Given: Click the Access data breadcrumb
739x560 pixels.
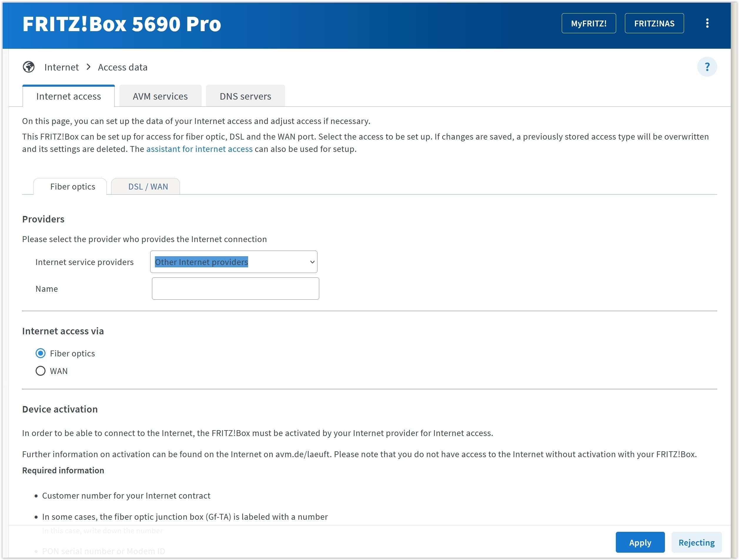Looking at the screenshot, I should coord(123,68).
